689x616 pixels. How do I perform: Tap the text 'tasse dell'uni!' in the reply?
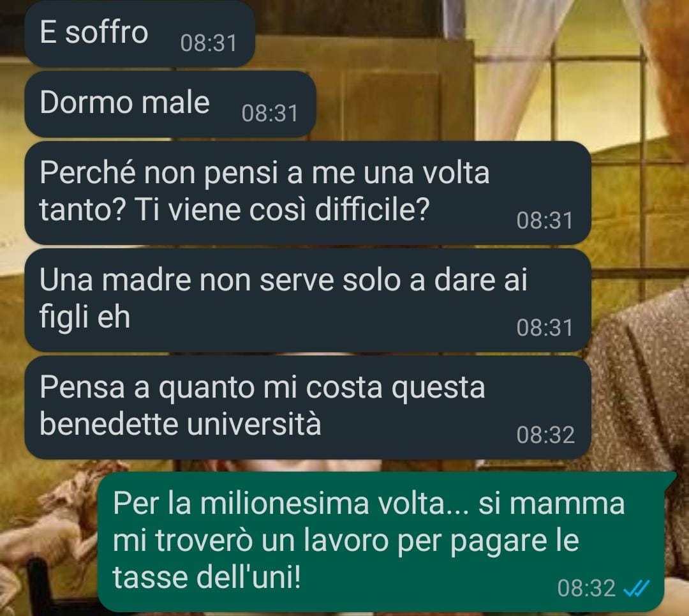pyautogui.click(x=207, y=577)
